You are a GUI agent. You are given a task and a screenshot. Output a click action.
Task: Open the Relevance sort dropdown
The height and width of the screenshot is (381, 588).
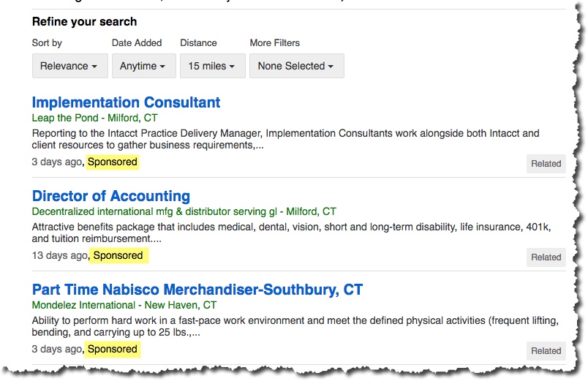point(69,66)
